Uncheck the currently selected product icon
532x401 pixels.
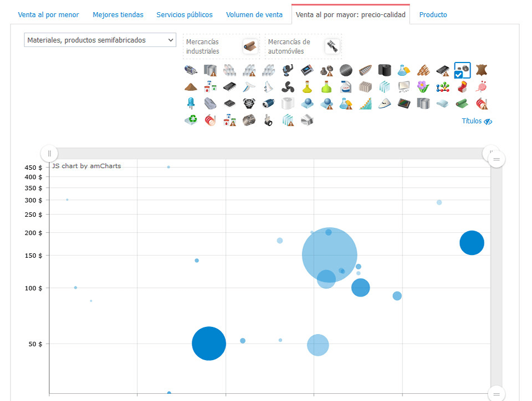pyautogui.click(x=462, y=70)
